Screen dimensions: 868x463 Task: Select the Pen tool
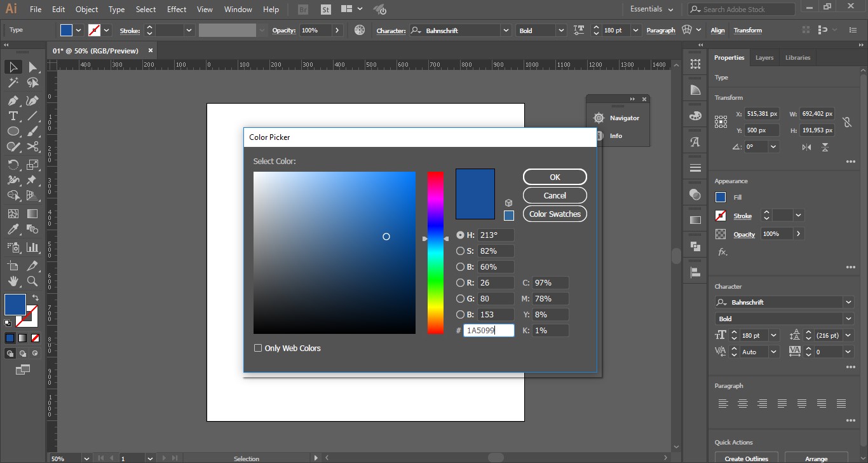pyautogui.click(x=13, y=100)
